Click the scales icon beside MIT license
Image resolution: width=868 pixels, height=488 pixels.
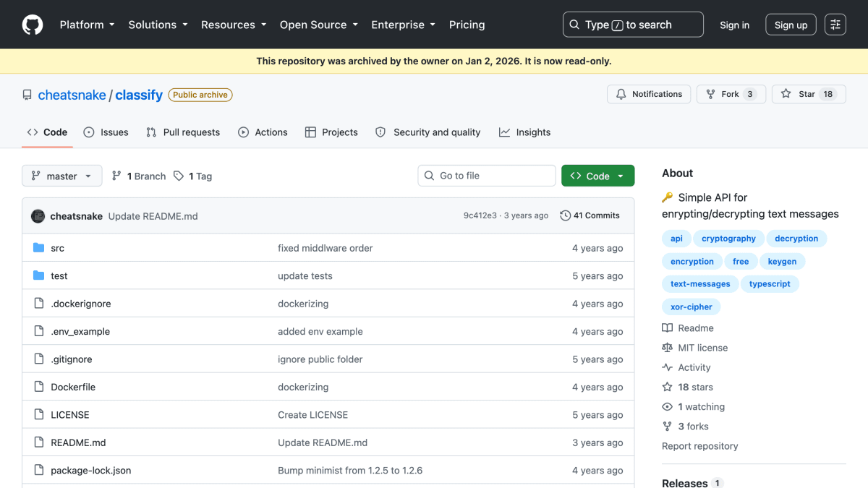click(x=667, y=348)
